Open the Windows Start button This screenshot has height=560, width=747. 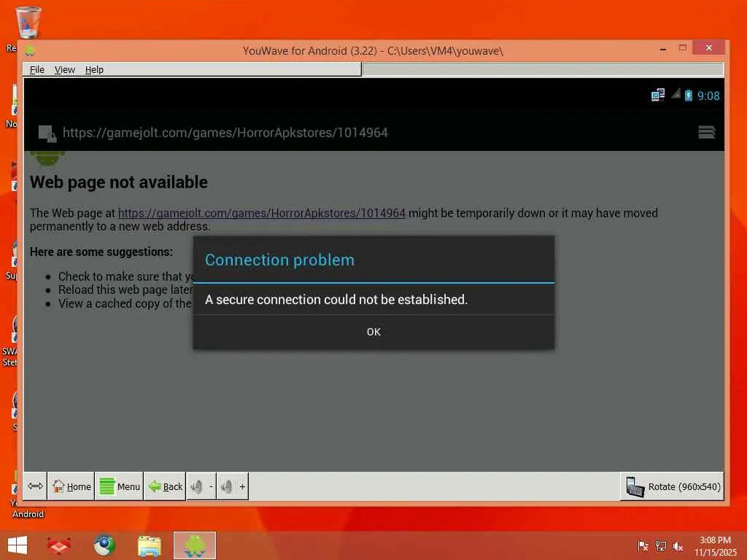click(18, 545)
